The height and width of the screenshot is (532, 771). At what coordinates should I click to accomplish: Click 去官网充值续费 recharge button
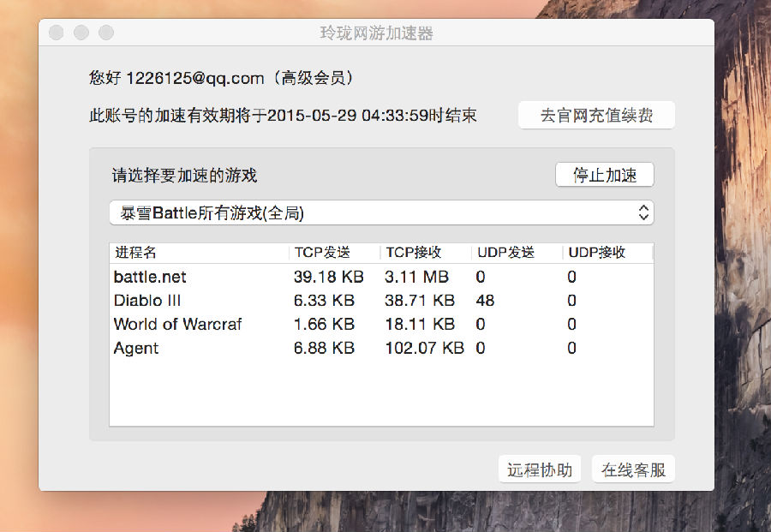tap(596, 115)
